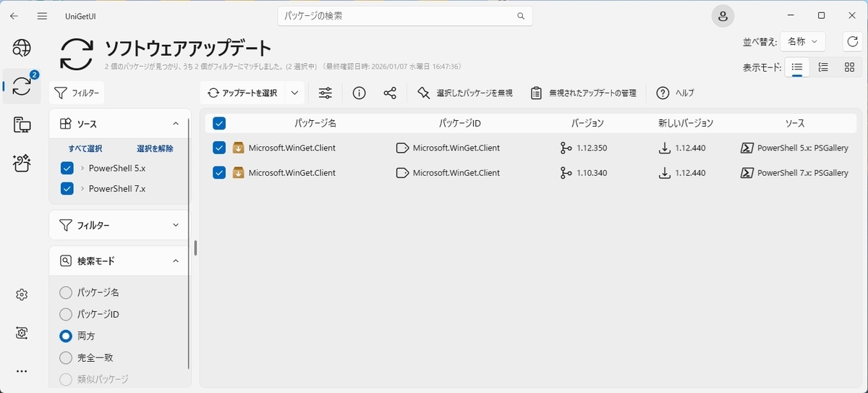This screenshot has width=868, height=393.
Task: Open the Package Bundles sidebar icon
Action: 22,164
